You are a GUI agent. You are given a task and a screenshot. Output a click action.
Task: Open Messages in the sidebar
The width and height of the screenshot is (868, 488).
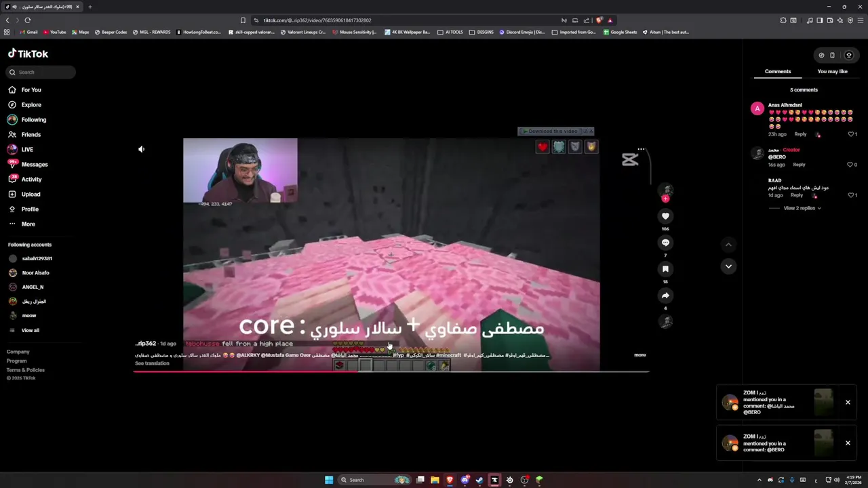[x=27, y=164]
